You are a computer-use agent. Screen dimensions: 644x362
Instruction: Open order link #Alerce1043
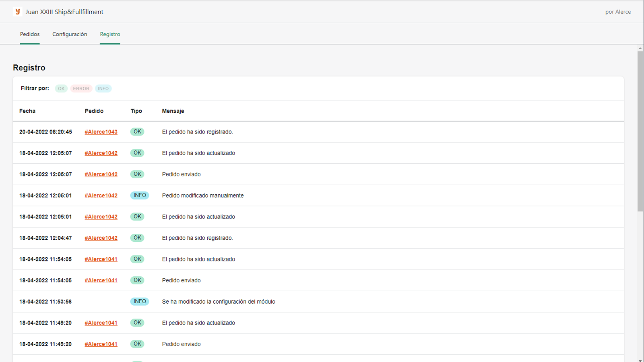(101, 132)
